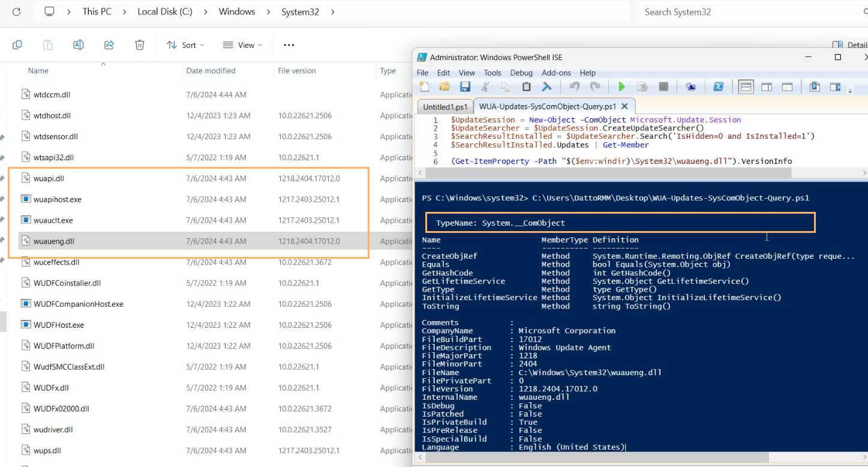
Task: Click the Share icon in Explorer toolbar
Action: pos(109,45)
